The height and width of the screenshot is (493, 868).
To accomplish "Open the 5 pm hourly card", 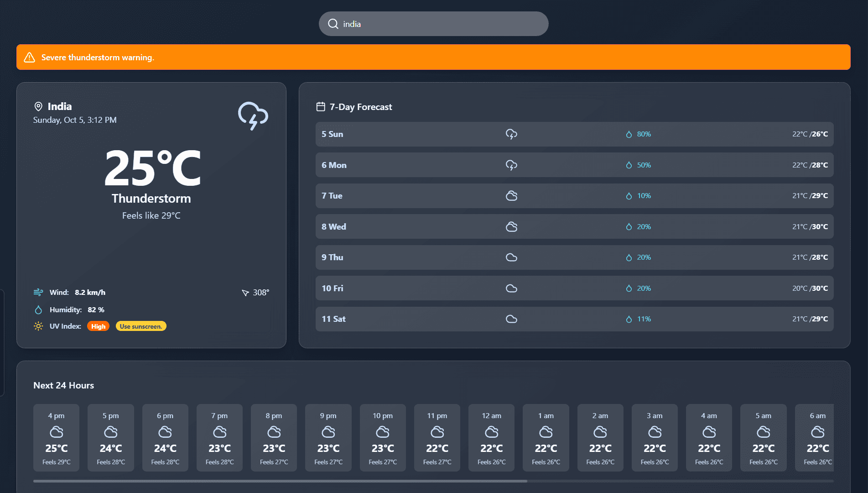I will (111, 437).
